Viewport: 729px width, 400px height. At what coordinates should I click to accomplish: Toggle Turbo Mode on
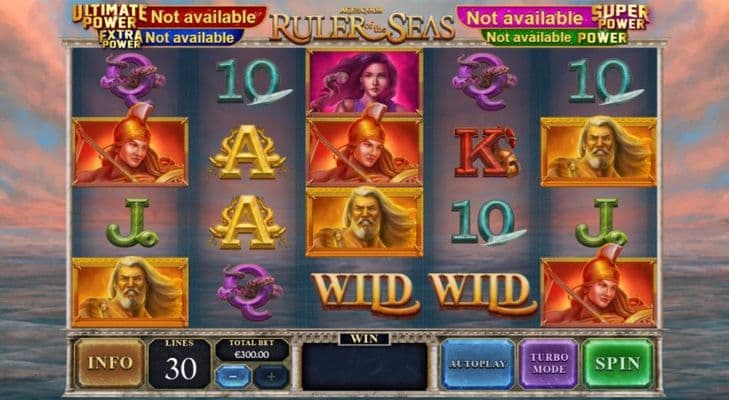tap(549, 363)
